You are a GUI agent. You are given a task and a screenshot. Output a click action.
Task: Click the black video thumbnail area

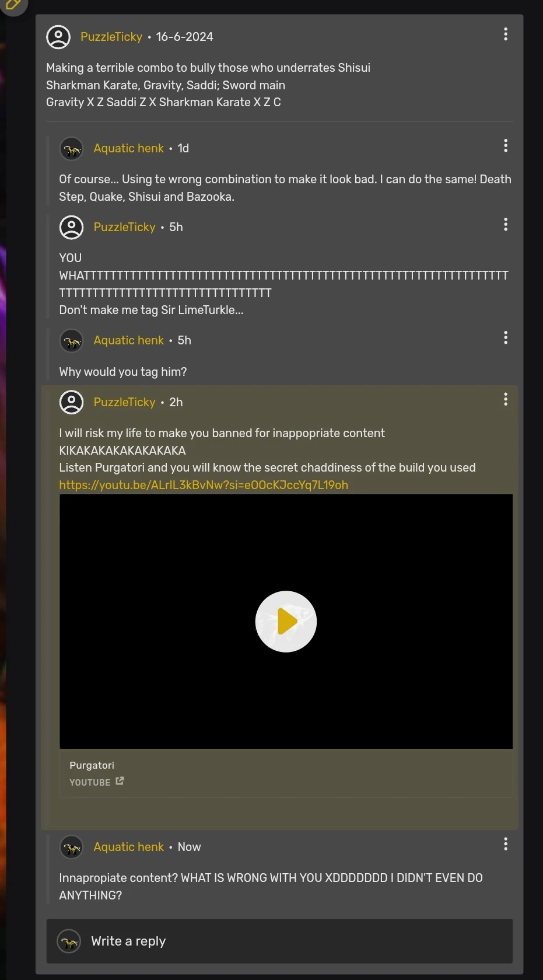pos(286,622)
